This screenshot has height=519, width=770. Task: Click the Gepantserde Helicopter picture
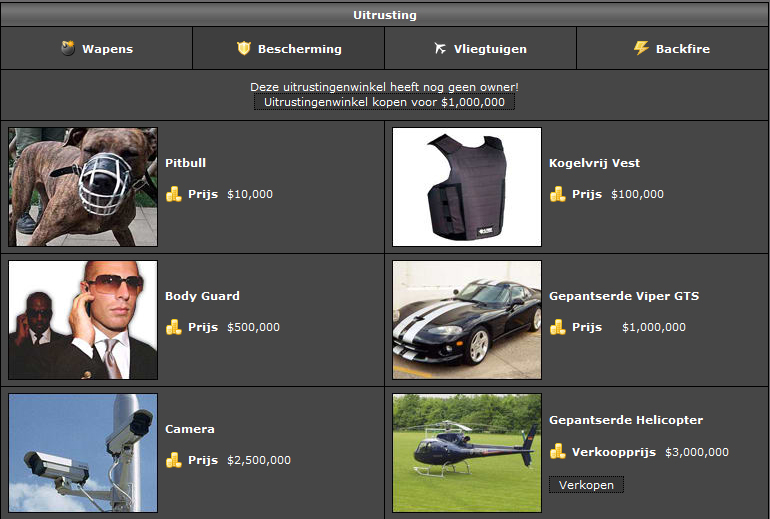[x=467, y=453]
